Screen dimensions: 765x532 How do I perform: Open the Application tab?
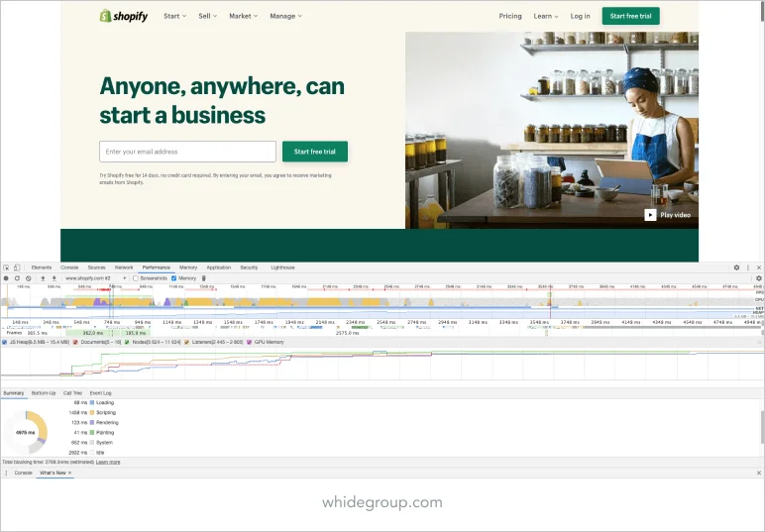click(x=219, y=267)
